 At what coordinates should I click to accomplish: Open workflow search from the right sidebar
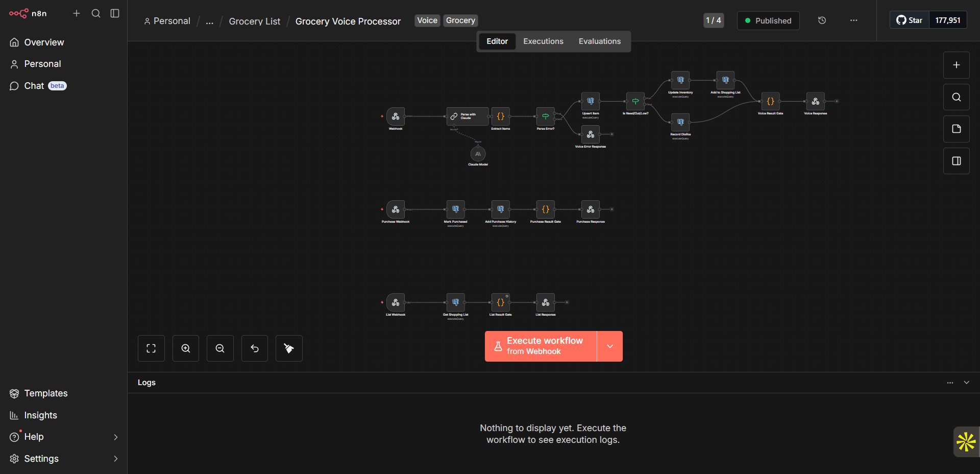pyautogui.click(x=956, y=97)
